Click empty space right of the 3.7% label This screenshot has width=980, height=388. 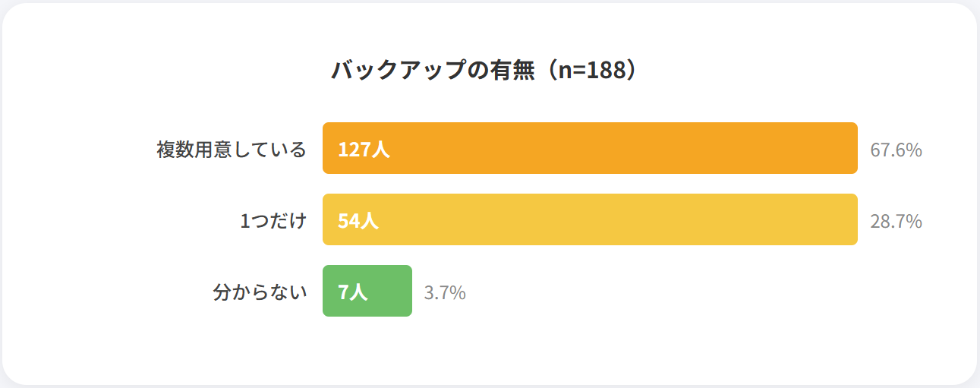pos(645,292)
